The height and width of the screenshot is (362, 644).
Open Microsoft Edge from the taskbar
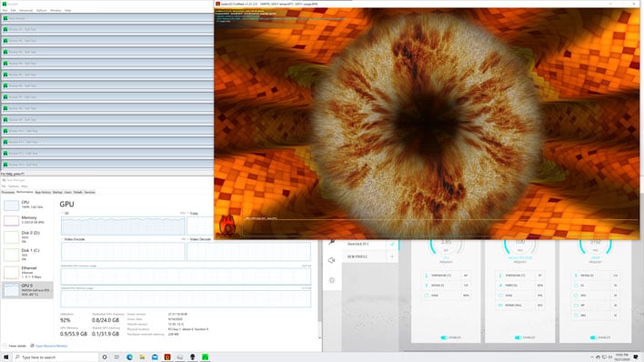click(x=129, y=357)
